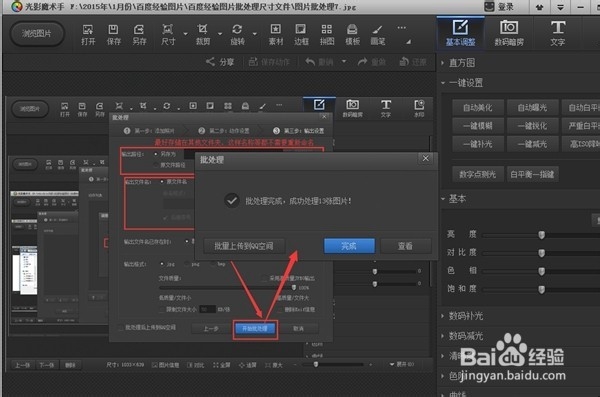Open the 撤销 history dropdown arrow
The image size is (600, 397).
(x=344, y=61)
